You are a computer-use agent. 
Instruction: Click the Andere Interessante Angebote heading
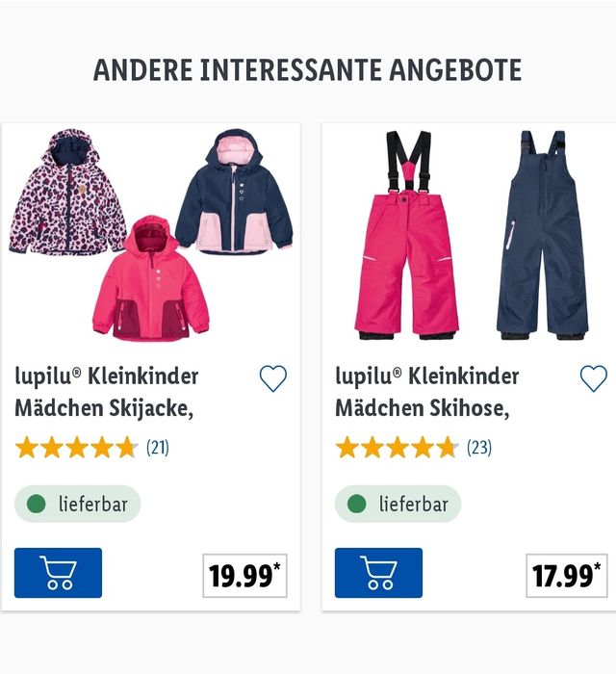[308, 70]
